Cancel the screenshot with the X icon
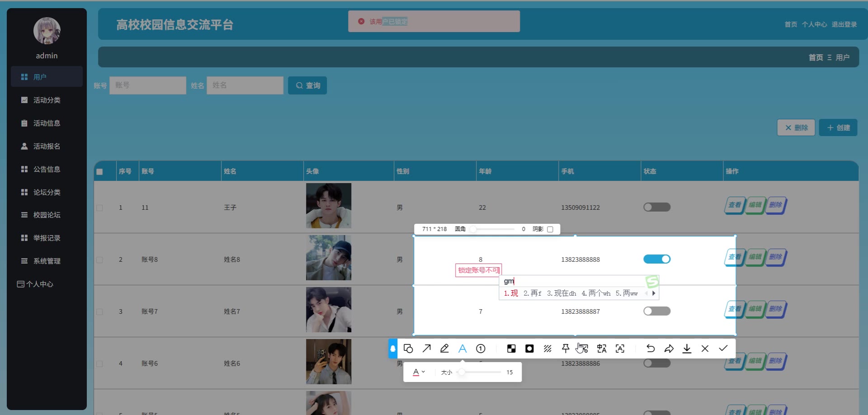868x415 pixels. click(x=705, y=349)
